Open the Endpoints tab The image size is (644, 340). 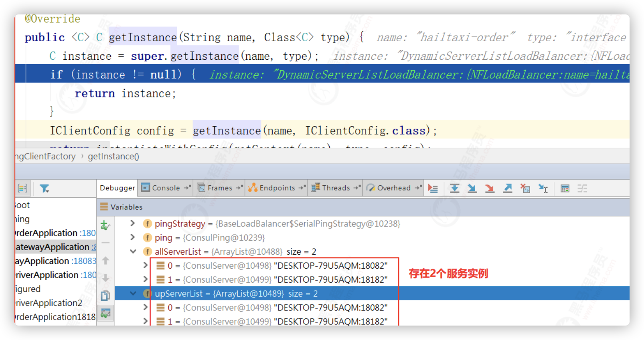(277, 188)
